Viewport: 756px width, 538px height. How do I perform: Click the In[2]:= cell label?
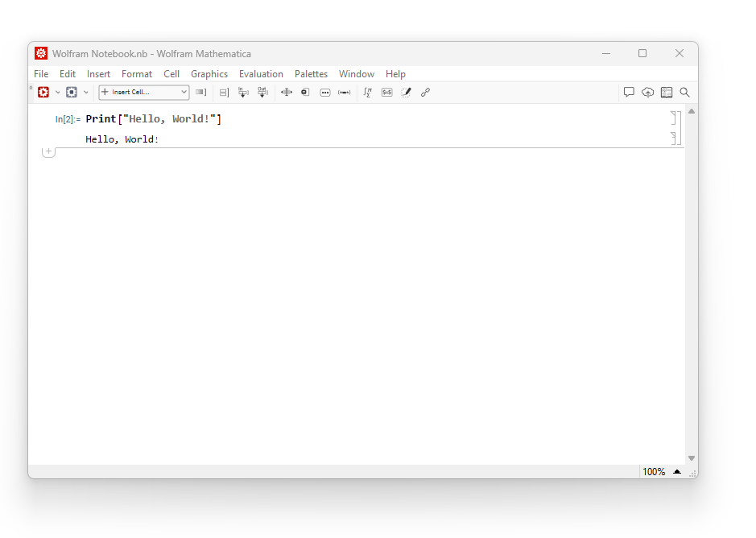68,119
